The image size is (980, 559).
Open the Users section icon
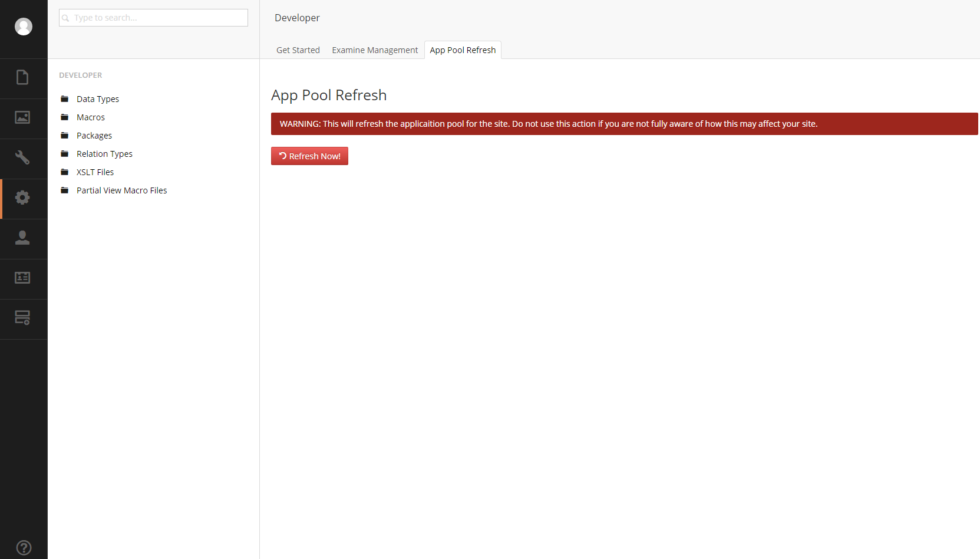[x=22, y=238]
